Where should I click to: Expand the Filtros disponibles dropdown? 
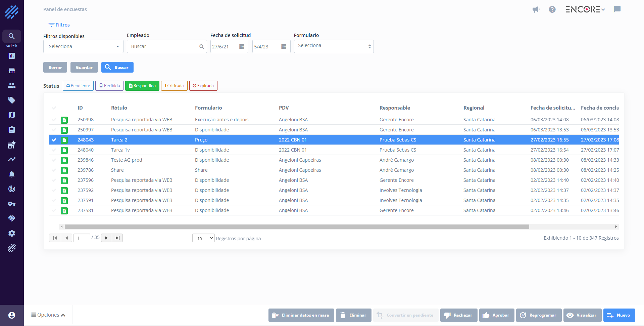coord(83,46)
